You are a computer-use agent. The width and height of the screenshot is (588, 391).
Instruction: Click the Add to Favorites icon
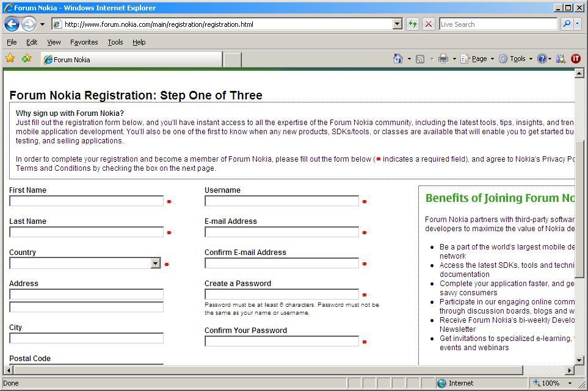tap(26, 59)
